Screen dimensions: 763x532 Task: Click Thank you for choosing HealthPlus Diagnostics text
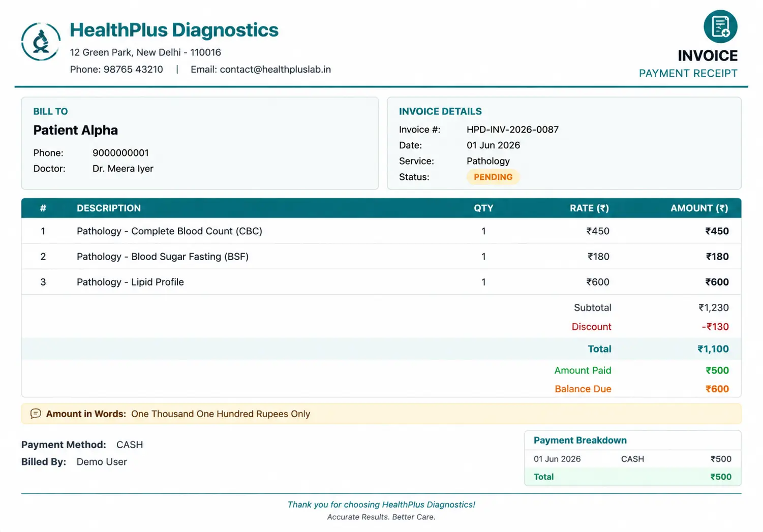pyautogui.click(x=381, y=505)
